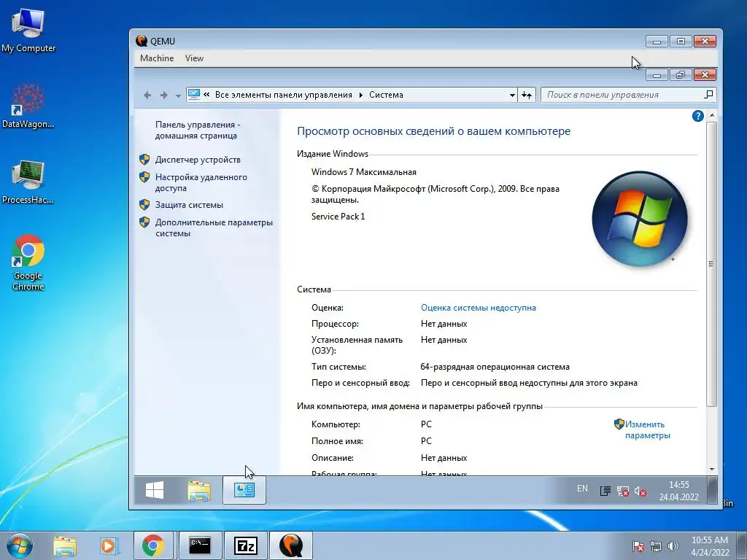Click host Action Center flag icon
747x560 pixels.
638,546
